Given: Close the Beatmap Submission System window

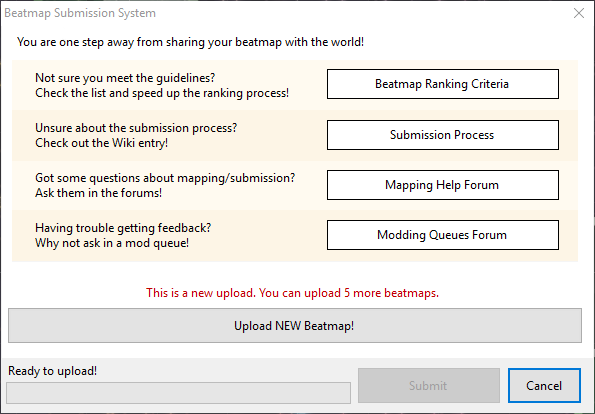Looking at the screenshot, I should 579,13.
